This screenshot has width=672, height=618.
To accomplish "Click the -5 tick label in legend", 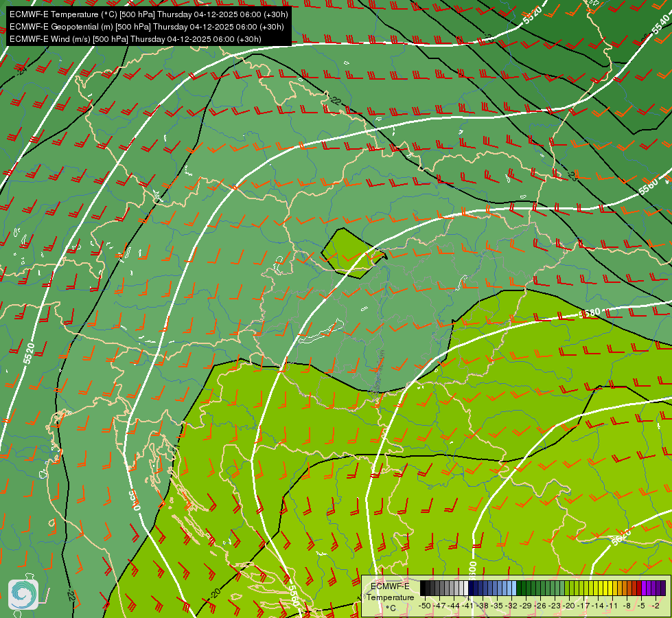I will coord(640,606).
